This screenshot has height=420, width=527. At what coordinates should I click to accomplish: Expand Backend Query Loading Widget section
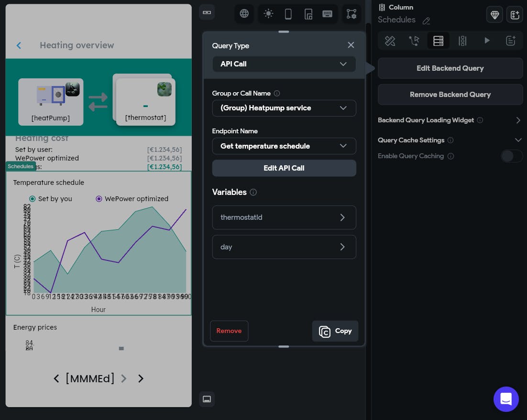[450, 120]
